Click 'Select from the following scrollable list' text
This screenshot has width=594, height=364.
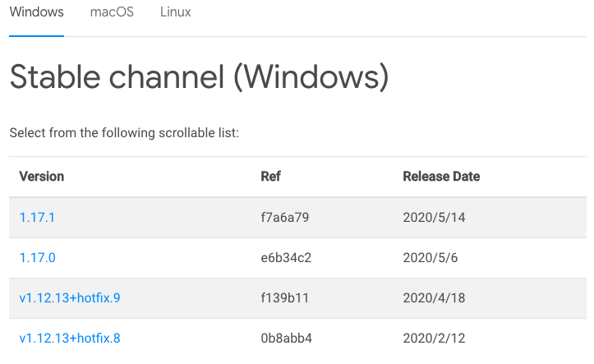tap(124, 133)
